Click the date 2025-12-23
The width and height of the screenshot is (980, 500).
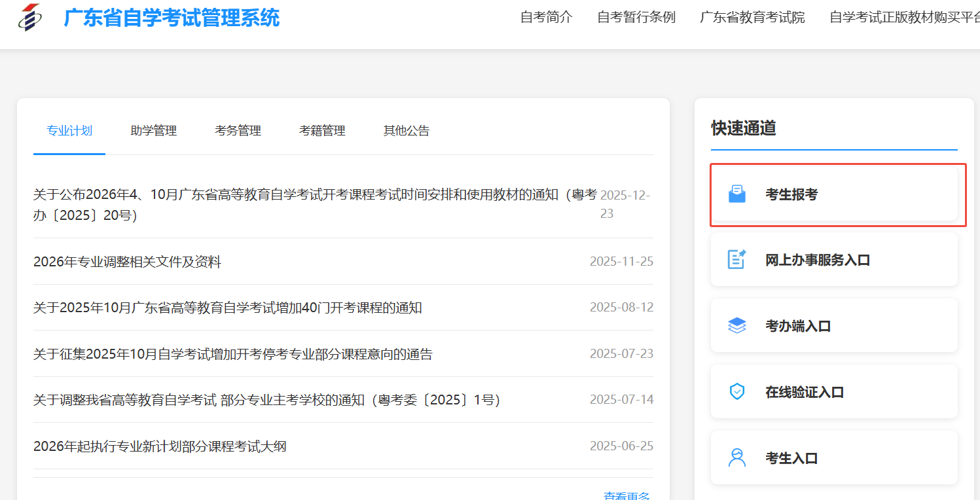tap(625, 204)
